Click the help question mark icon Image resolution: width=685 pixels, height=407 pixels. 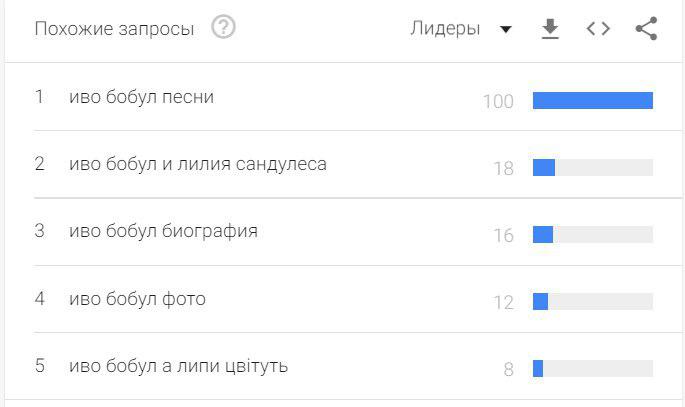pos(224,28)
